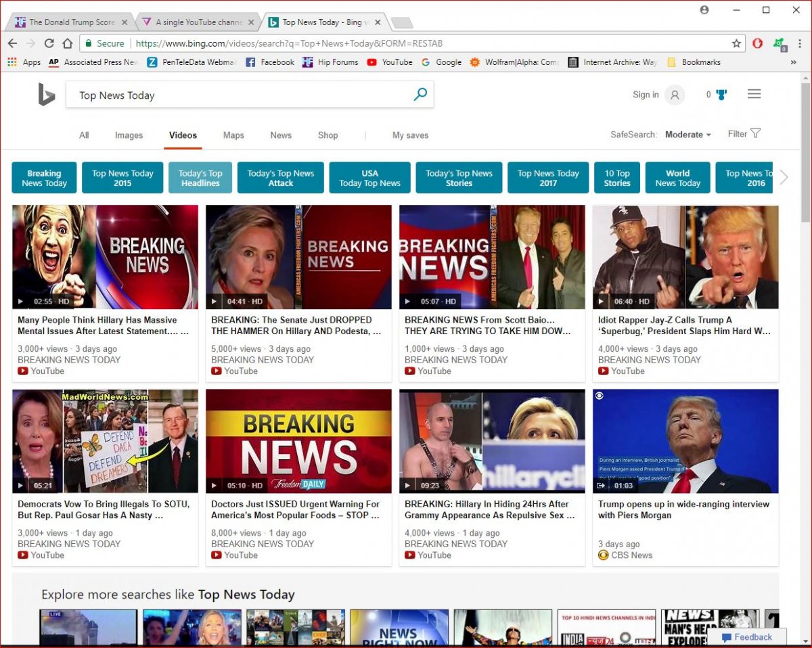Click the 10 Top Stories chip

pyautogui.click(x=617, y=178)
